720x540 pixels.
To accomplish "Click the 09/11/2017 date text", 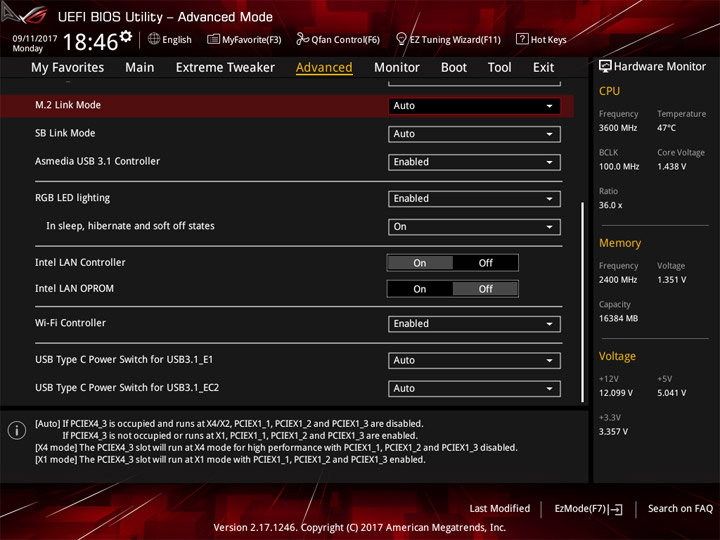I will [x=35, y=39].
